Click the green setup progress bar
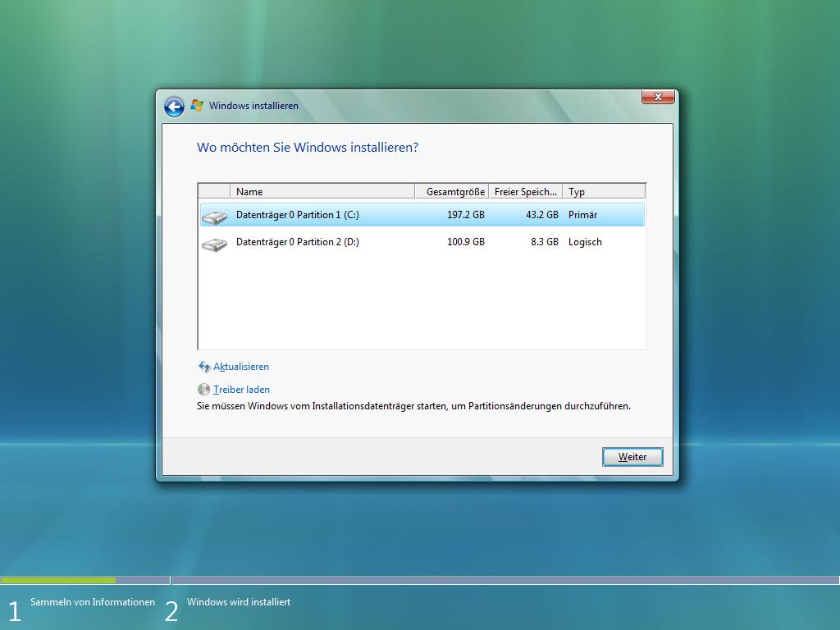The image size is (840, 630). 58,580
